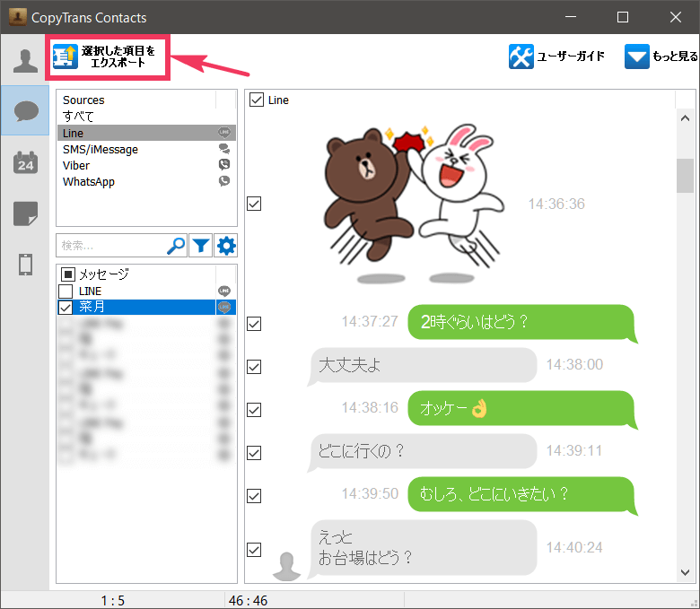Image resolution: width=700 pixels, height=609 pixels.
Task: Click the Viber phone icon
Action: 224,165
